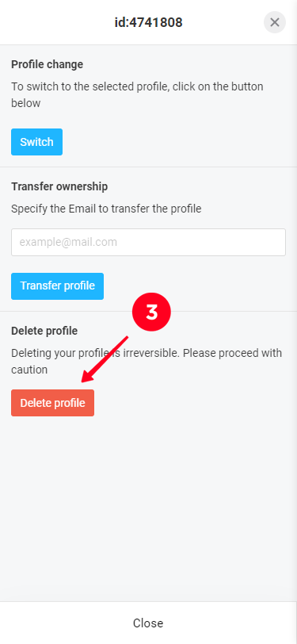Image resolution: width=297 pixels, height=644 pixels.
Task: Click the Transfer ownership heading
Action: (59, 186)
